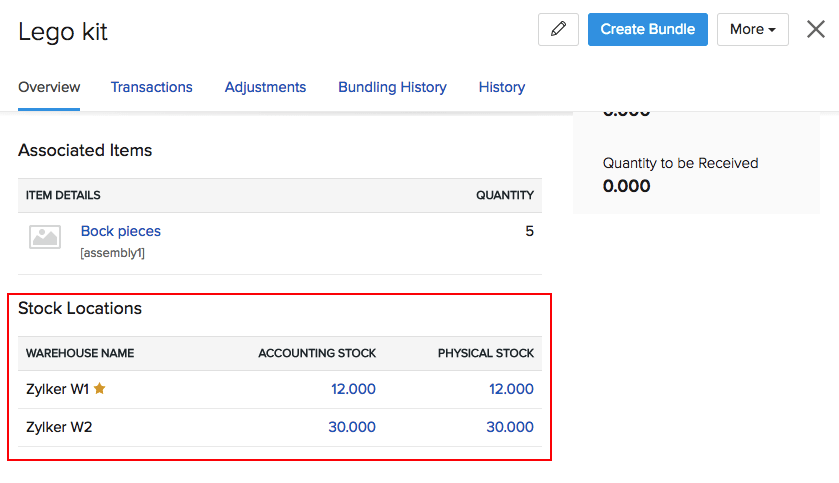Click the Associated Items heading
The height and width of the screenshot is (483, 839).
tap(85, 150)
